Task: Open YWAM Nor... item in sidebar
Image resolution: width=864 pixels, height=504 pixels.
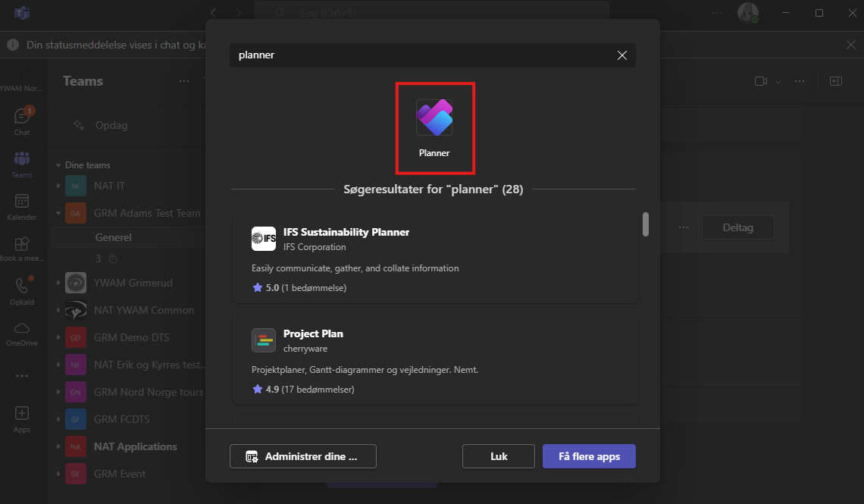Action: coord(22,80)
